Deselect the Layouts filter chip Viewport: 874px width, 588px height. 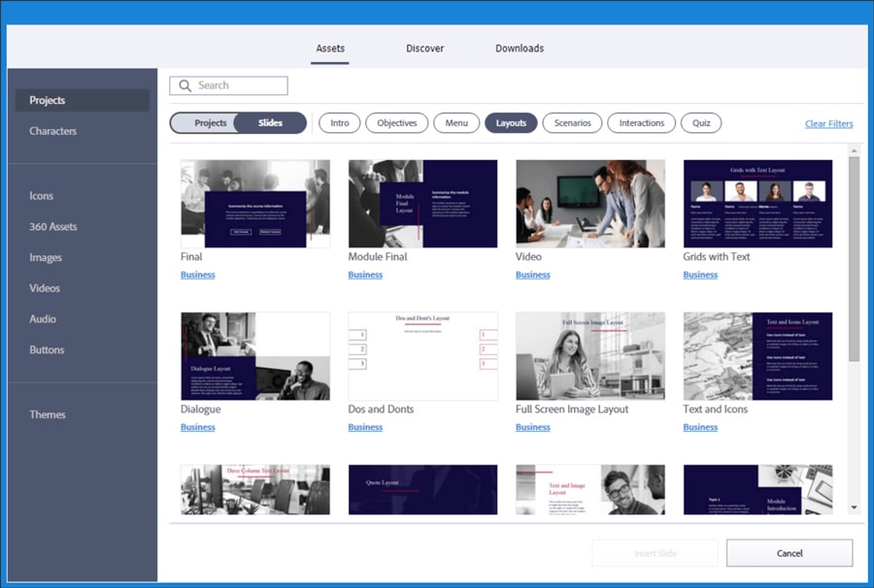(511, 123)
